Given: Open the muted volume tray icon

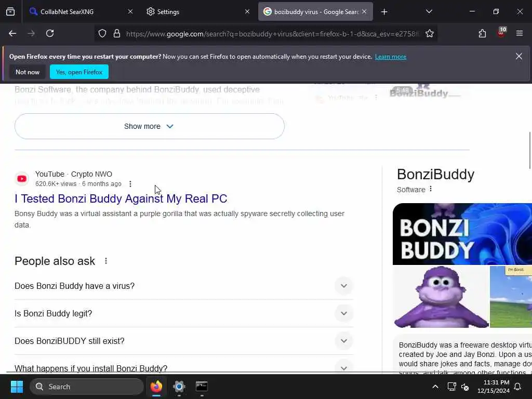Looking at the screenshot, I should point(465,387).
